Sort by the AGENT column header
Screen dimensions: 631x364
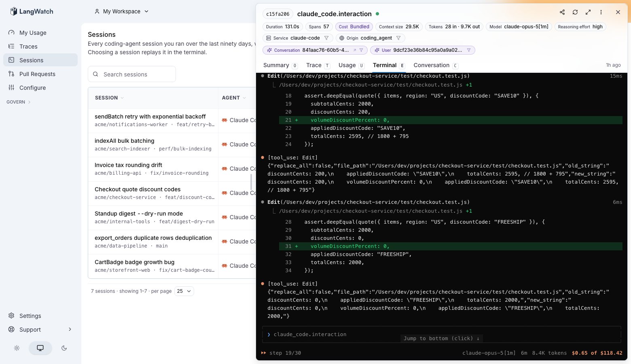coord(234,98)
